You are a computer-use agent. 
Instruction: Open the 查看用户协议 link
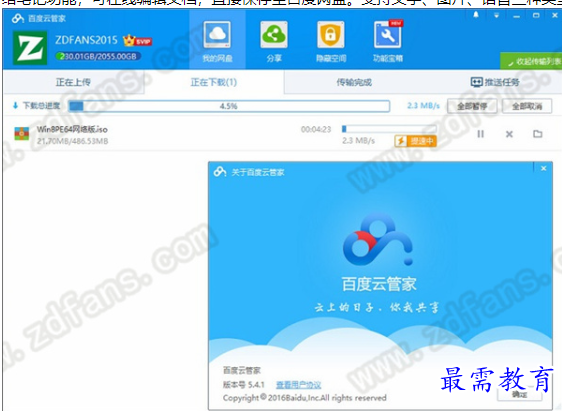pyautogui.click(x=298, y=385)
